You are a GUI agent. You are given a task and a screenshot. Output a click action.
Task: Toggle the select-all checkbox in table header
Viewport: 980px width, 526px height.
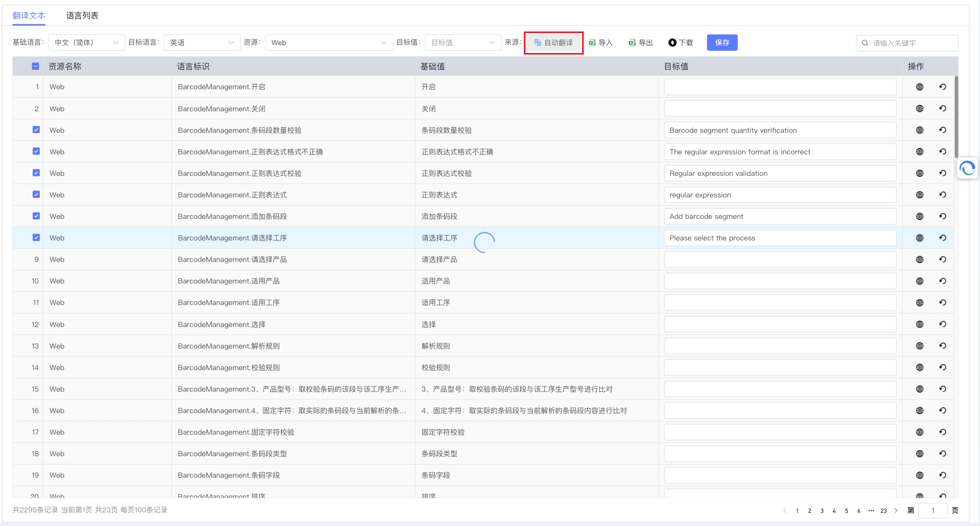36,66
